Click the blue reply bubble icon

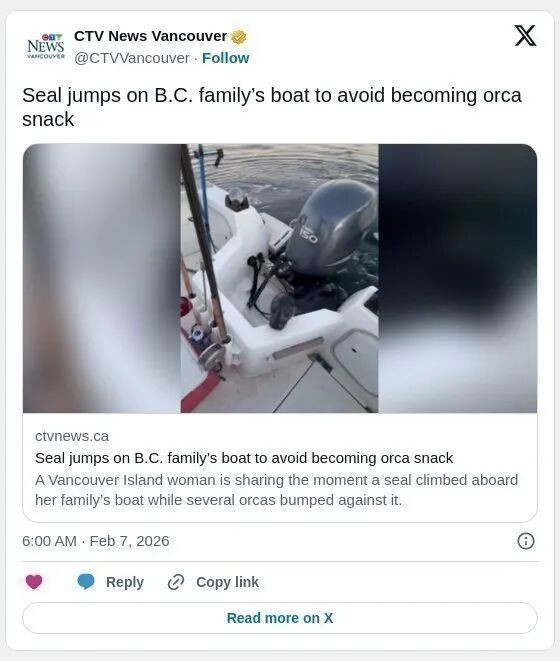tap(86, 582)
